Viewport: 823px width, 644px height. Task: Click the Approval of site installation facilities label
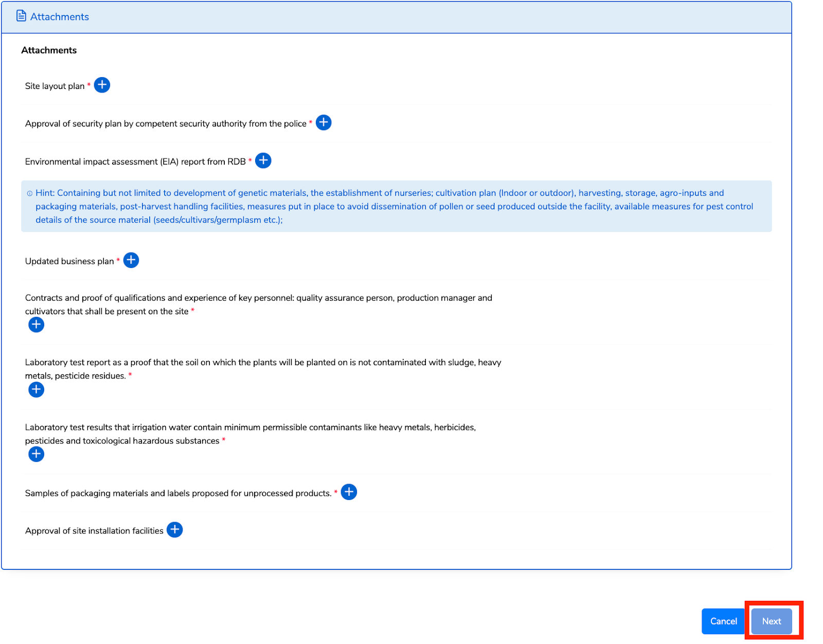click(94, 531)
